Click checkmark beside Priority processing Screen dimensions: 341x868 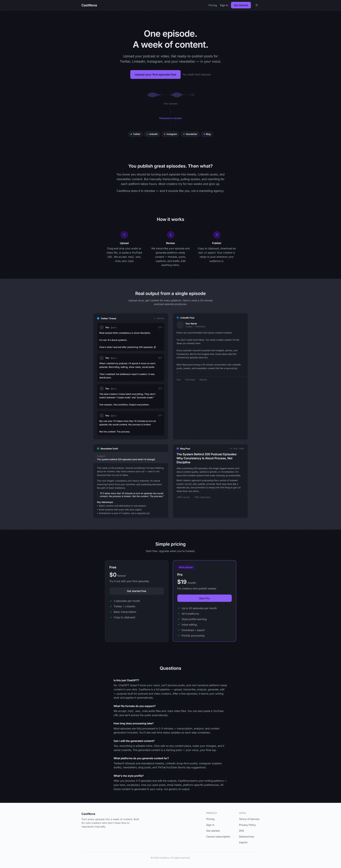click(179, 635)
